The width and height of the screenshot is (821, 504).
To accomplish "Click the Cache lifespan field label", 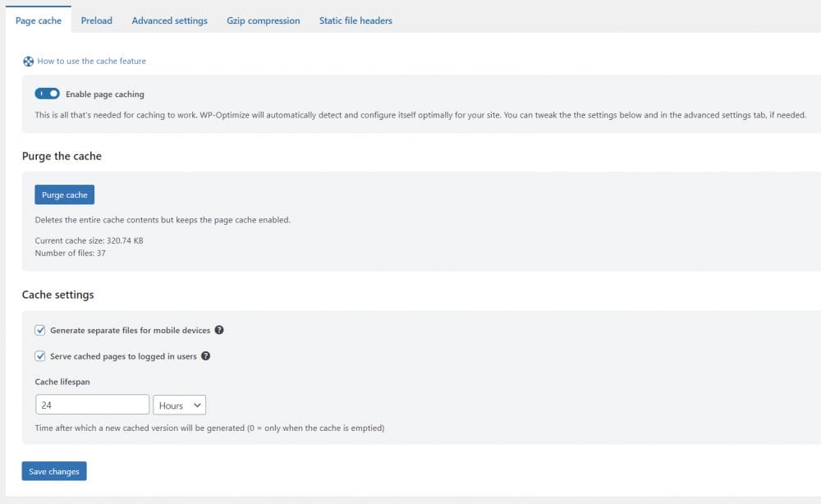I will (x=62, y=382).
